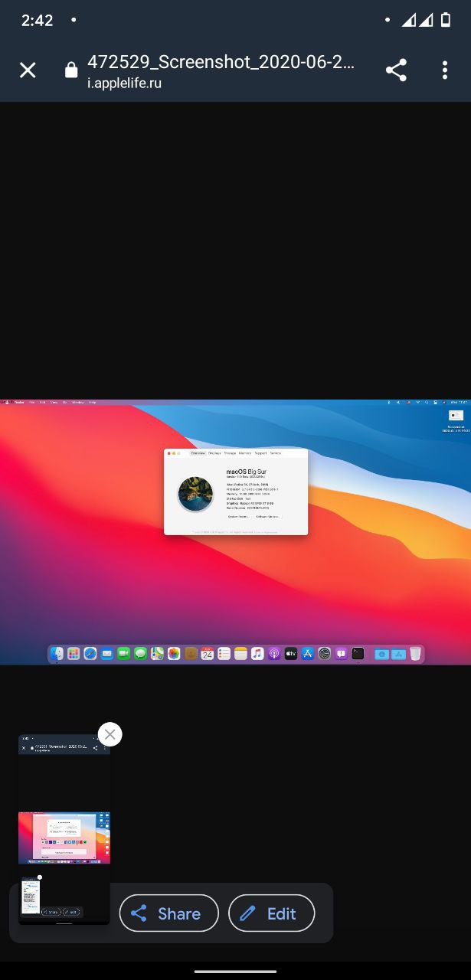Switch to the Memory tab
Viewport: 471px width, 980px height.
pyautogui.click(x=245, y=453)
